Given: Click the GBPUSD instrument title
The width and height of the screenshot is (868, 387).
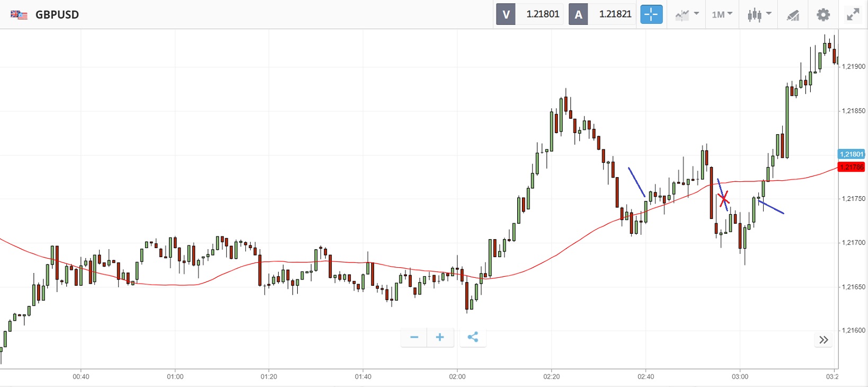Looking at the screenshot, I should click(x=57, y=15).
